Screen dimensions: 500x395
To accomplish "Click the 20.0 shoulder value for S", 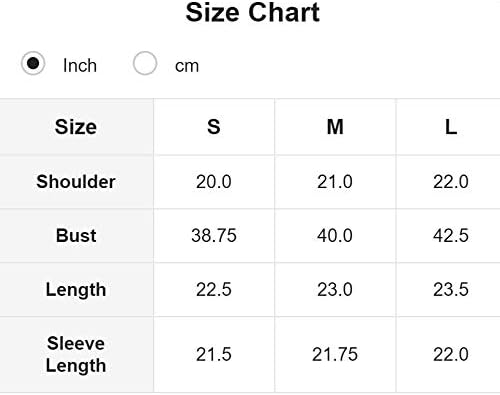I will click(x=214, y=182).
